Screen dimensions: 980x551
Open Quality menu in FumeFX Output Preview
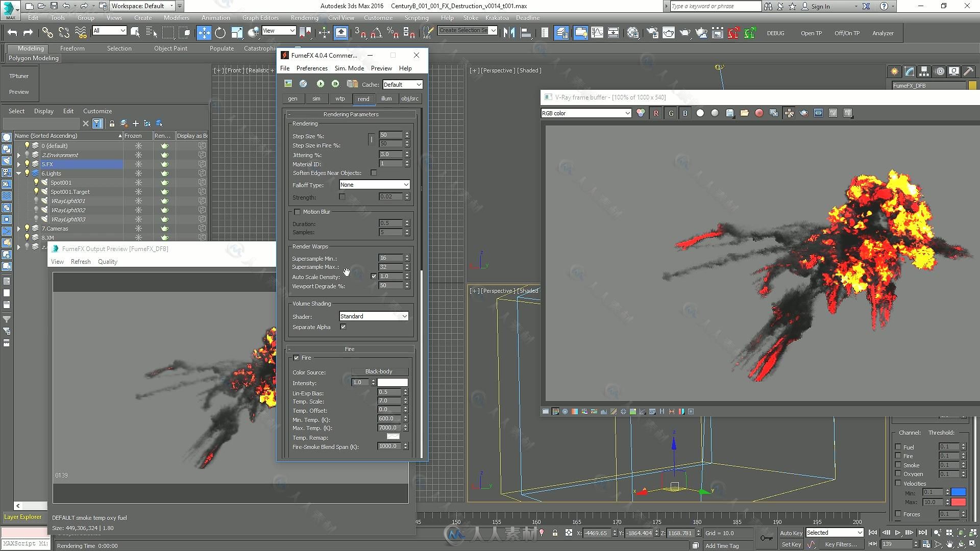point(108,261)
